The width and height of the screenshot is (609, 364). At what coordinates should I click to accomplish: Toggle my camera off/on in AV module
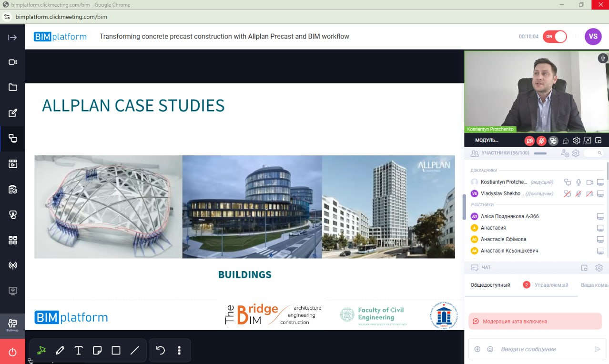coord(529,141)
